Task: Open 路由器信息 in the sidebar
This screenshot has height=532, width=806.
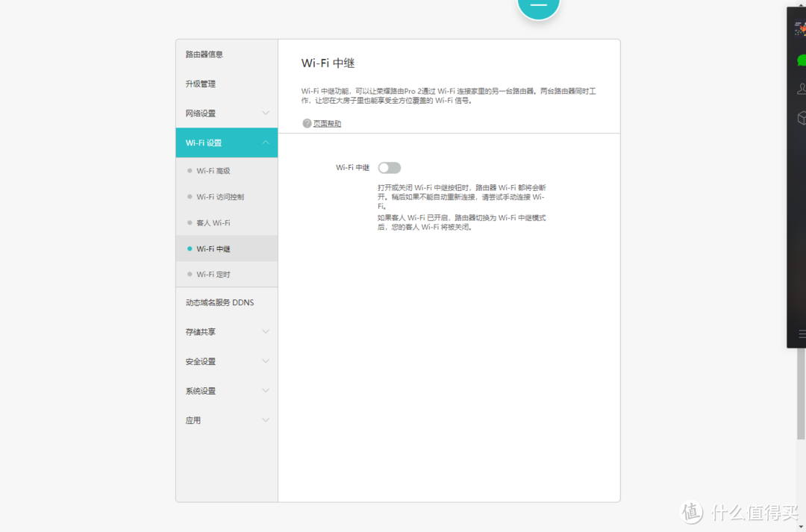Action: (x=227, y=54)
